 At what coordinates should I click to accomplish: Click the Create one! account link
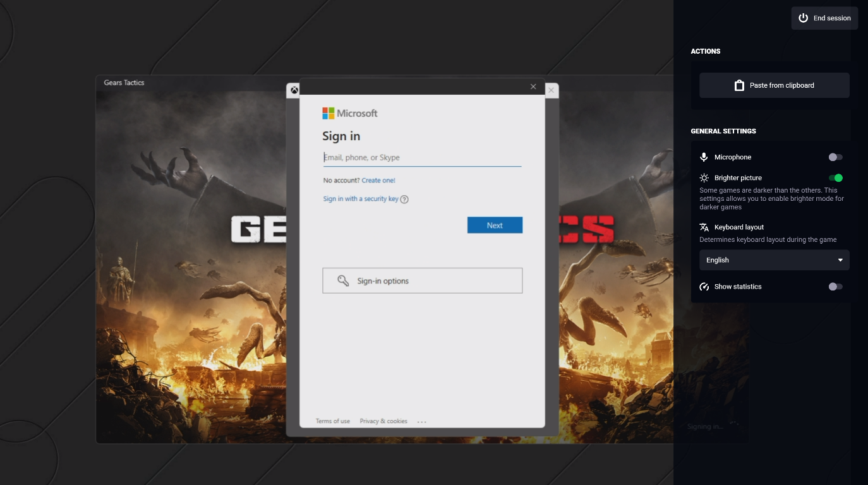pyautogui.click(x=377, y=180)
